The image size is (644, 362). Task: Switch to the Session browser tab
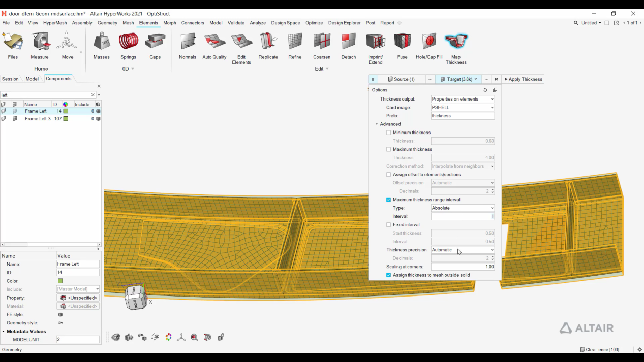pyautogui.click(x=10, y=79)
